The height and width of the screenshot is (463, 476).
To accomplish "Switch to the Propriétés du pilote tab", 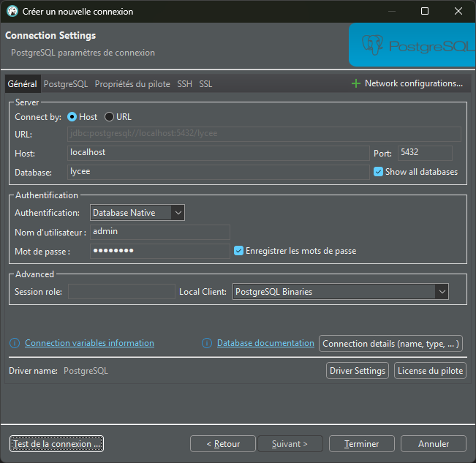I will click(132, 84).
